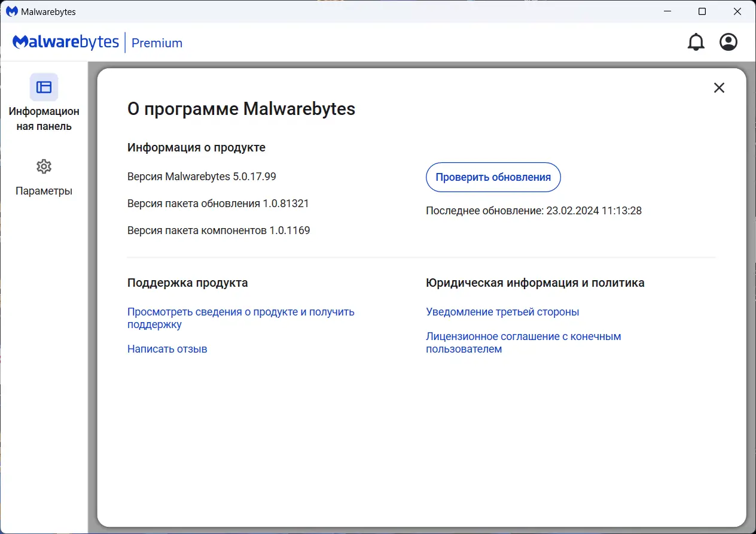
Task: Click the Malwarebytes logo in header
Action: coord(66,43)
